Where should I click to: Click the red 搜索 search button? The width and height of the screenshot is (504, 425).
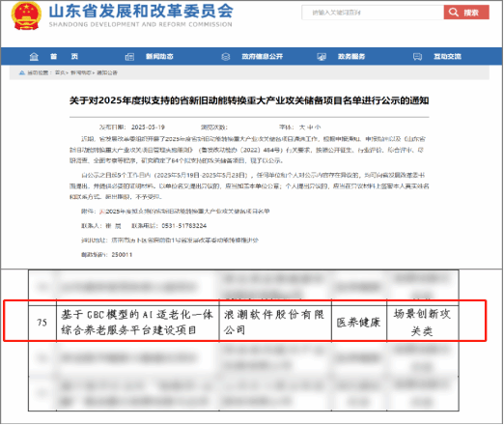click(466, 13)
